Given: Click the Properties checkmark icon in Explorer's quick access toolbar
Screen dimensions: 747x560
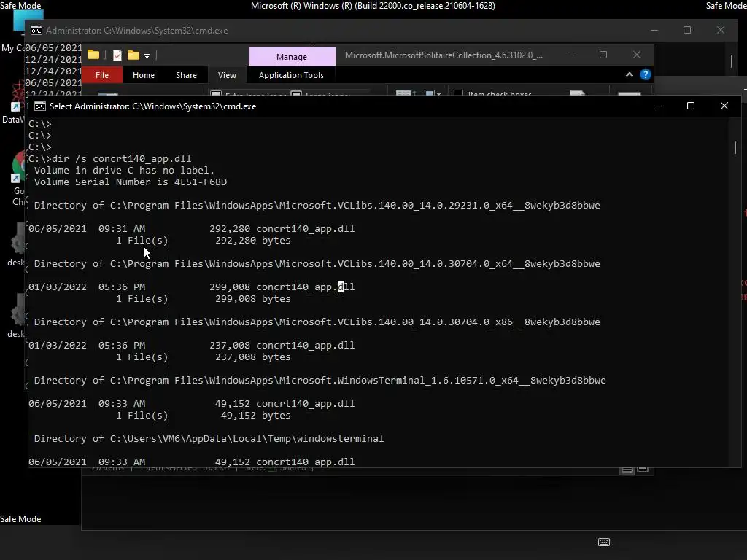Looking at the screenshot, I should tap(117, 55).
